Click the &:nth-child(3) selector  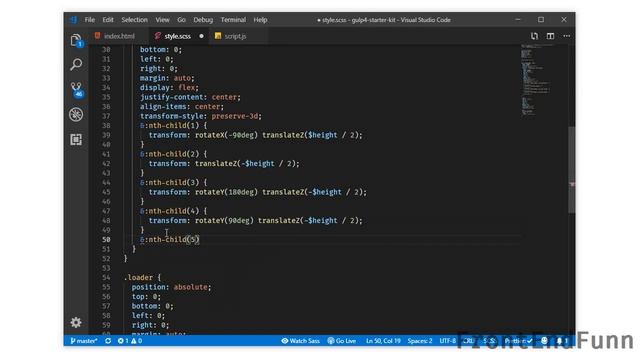[170, 182]
